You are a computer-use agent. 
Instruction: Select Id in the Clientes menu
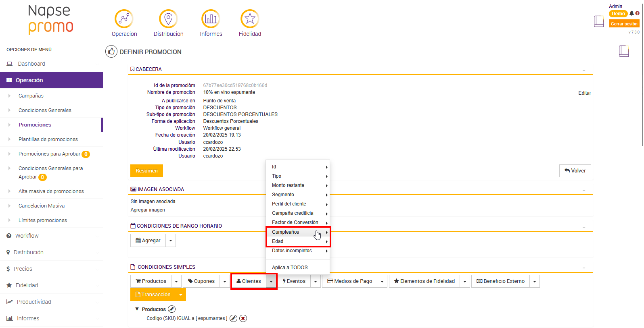pos(298,167)
